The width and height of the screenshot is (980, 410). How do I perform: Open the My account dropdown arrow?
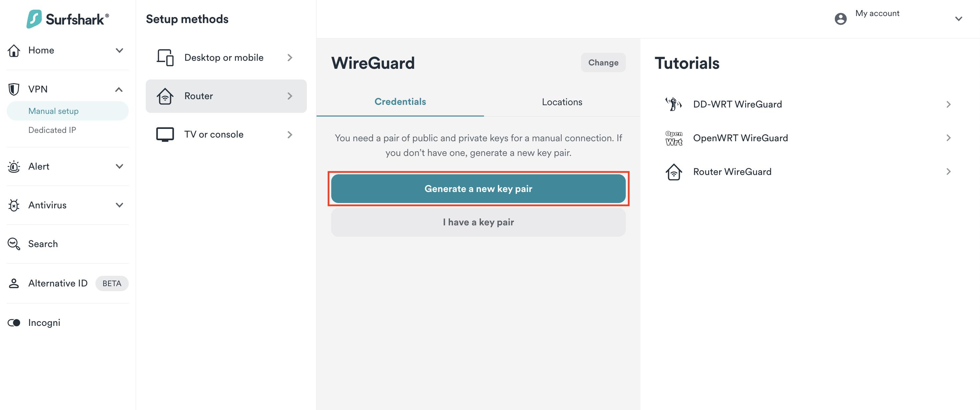pyautogui.click(x=959, y=18)
